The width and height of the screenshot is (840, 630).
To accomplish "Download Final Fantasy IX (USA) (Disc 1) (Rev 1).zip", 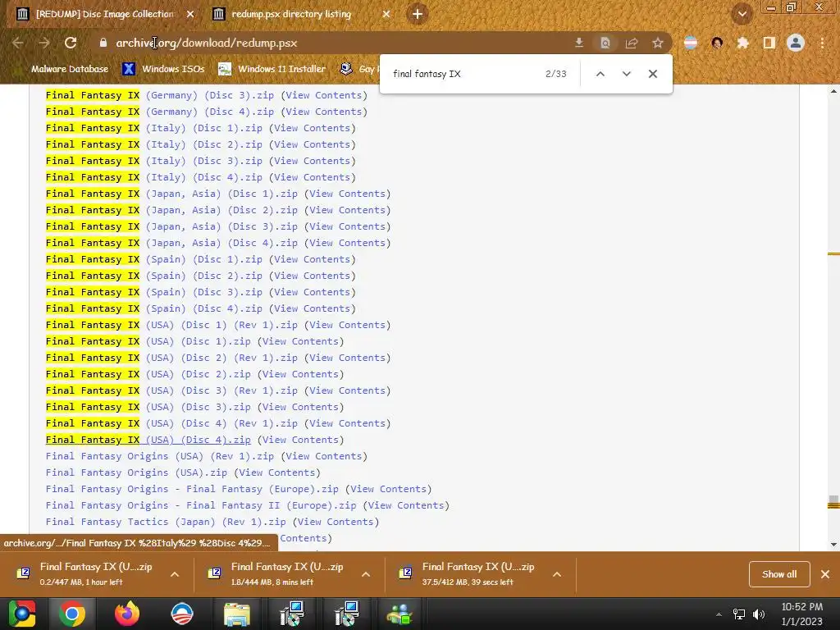I will click(x=171, y=325).
